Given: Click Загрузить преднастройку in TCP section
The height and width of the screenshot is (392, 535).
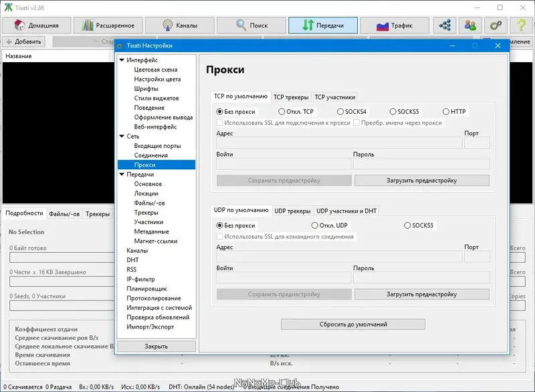Looking at the screenshot, I should [422, 181].
